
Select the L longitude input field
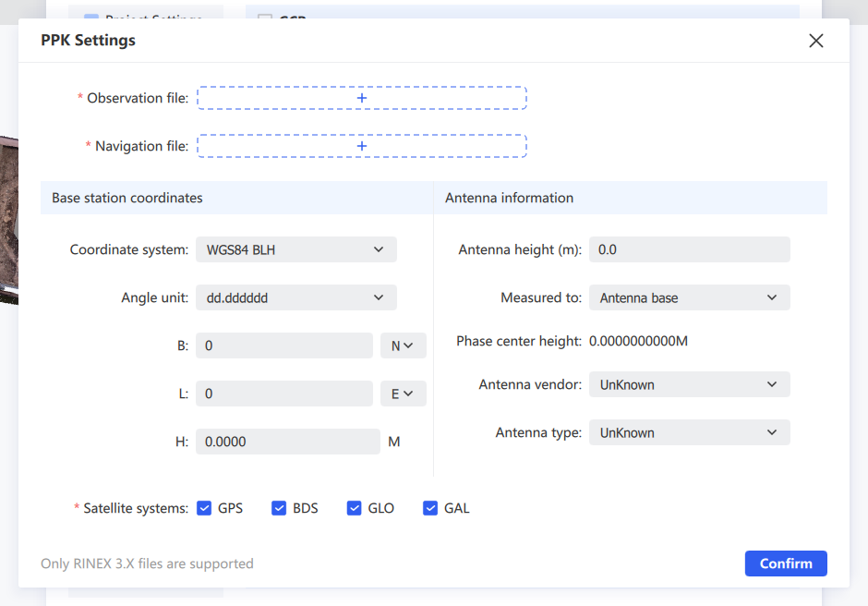pyautogui.click(x=284, y=394)
